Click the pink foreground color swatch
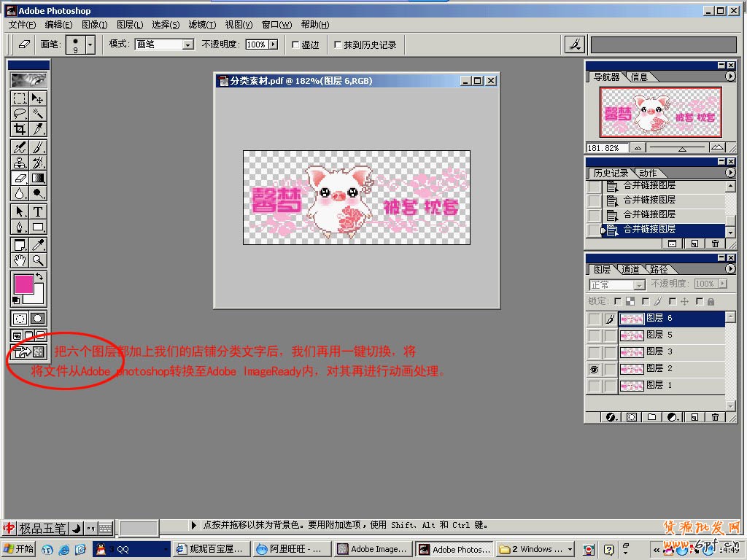The image size is (747, 560). [x=23, y=284]
